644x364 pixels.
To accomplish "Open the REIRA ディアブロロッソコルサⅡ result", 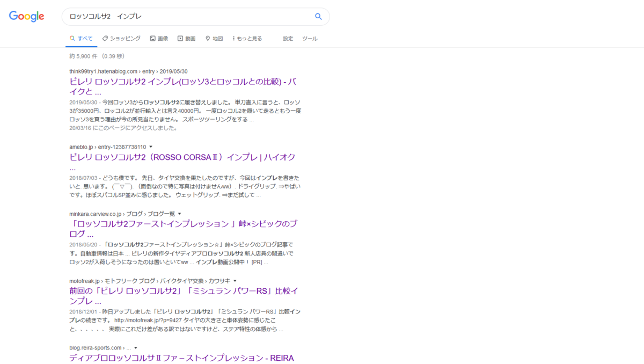I will pos(181,358).
